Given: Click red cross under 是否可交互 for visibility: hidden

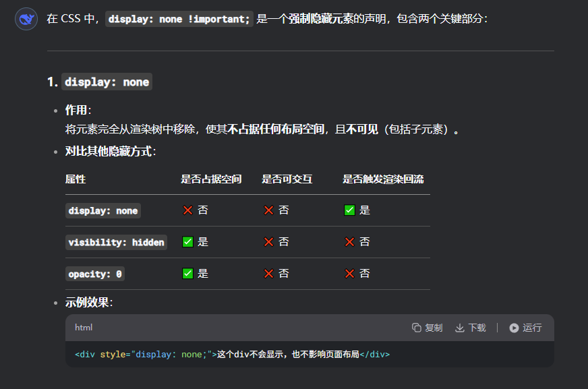Looking at the screenshot, I should (268, 242).
